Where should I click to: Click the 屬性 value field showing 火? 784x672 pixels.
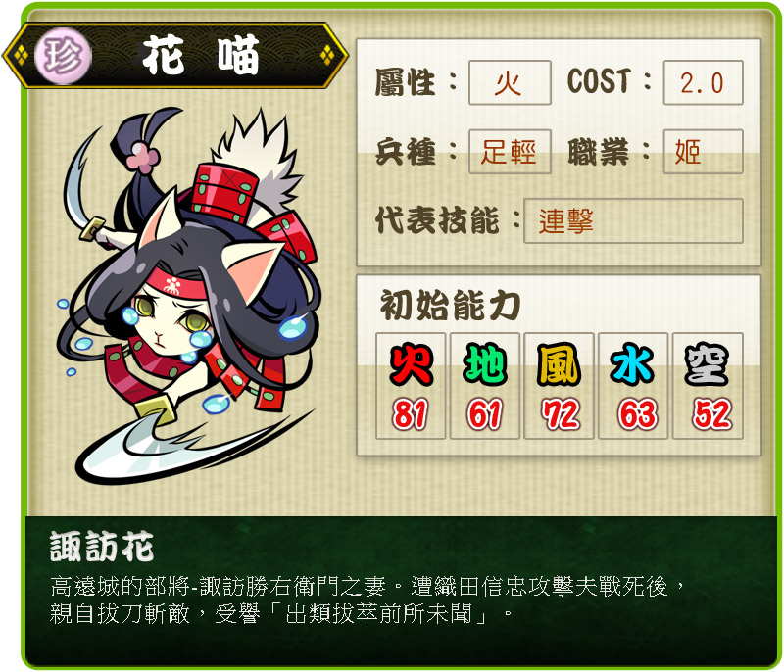coord(510,83)
